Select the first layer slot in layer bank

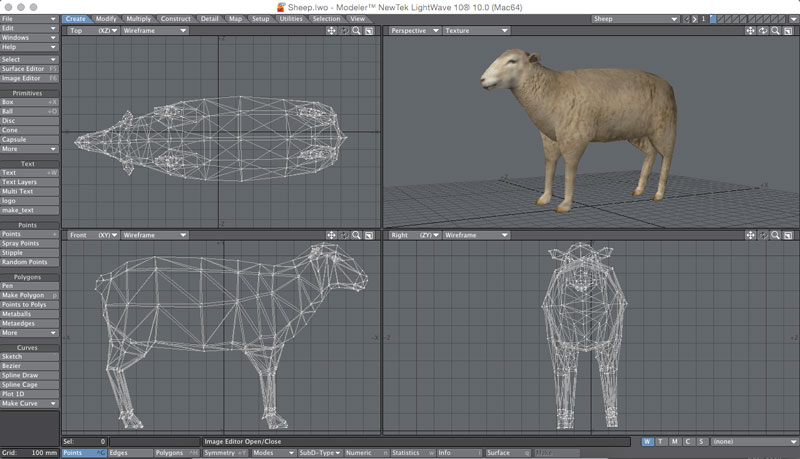[712, 19]
